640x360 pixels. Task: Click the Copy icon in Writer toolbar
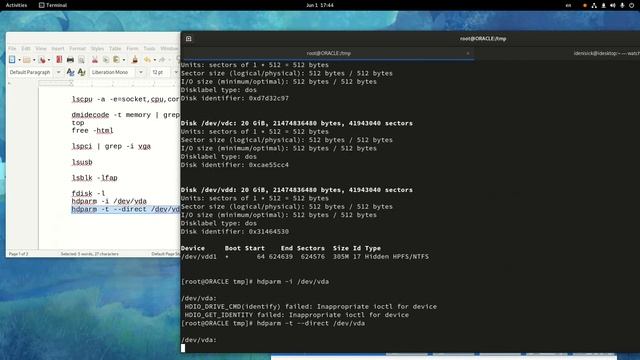pos(105,60)
